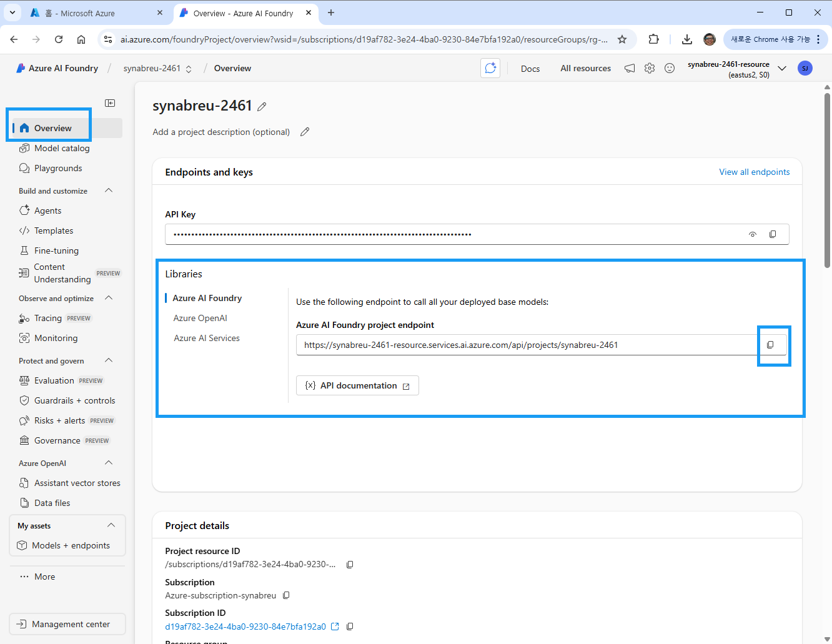832x644 pixels.
Task: Click the page vertical scrollbar
Action: (x=827, y=181)
